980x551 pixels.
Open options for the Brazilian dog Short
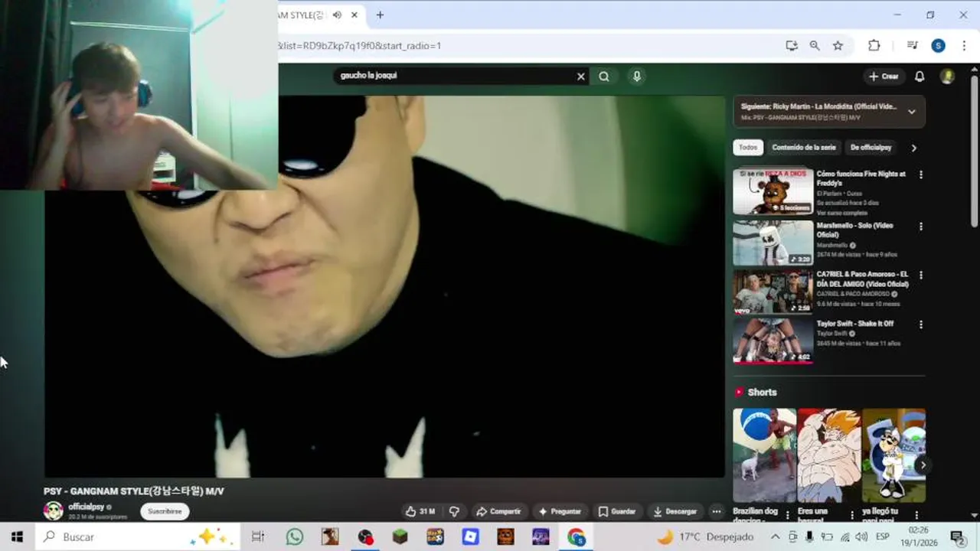787,515
